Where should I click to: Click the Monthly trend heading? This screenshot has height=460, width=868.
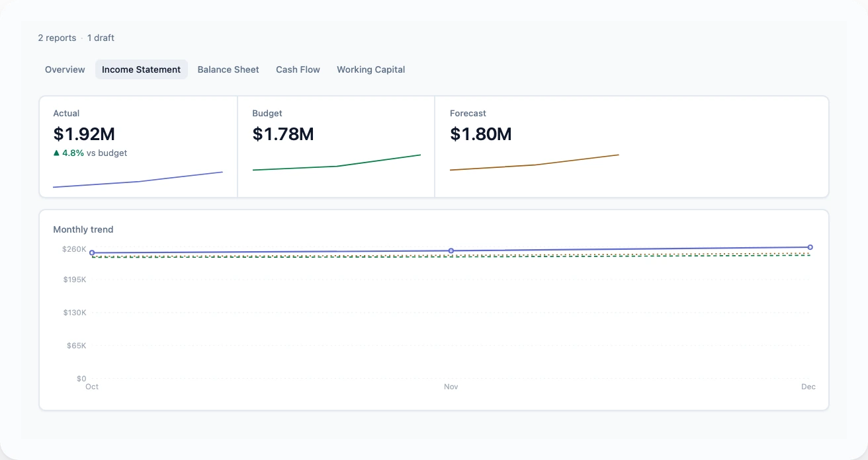pos(83,229)
